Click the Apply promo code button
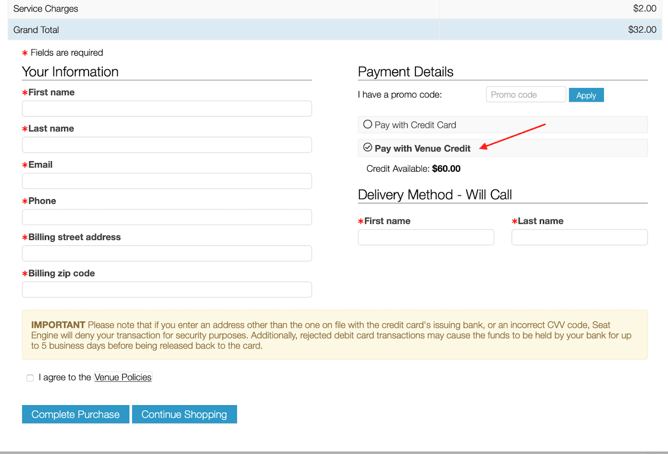 click(586, 95)
